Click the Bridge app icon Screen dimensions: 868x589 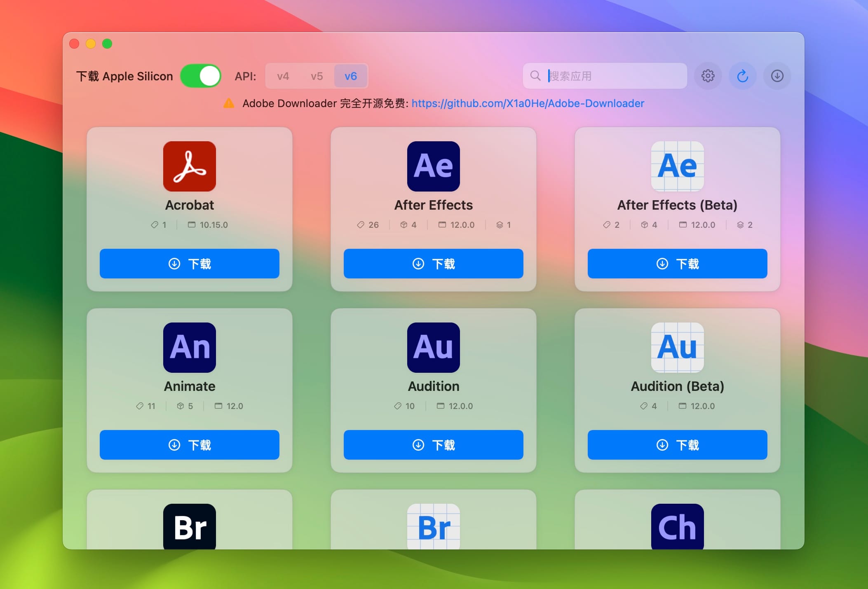(x=190, y=528)
